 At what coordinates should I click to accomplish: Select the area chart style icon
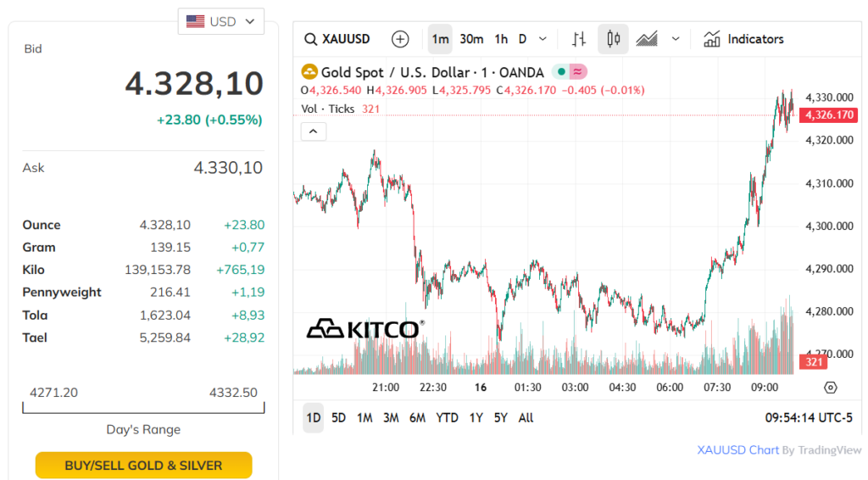[648, 39]
